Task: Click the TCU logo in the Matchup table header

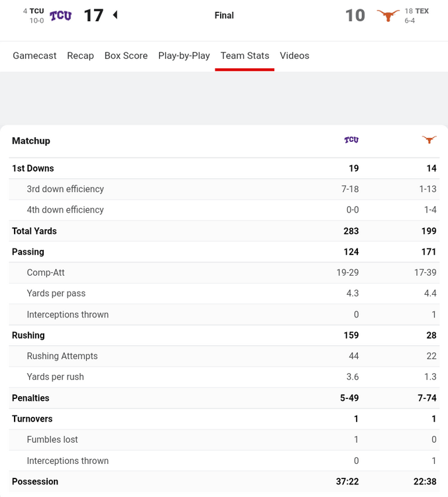Action: click(x=351, y=140)
